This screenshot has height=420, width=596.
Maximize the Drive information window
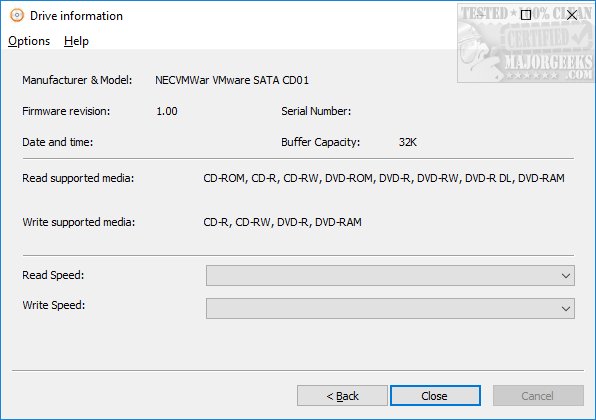click(526, 15)
